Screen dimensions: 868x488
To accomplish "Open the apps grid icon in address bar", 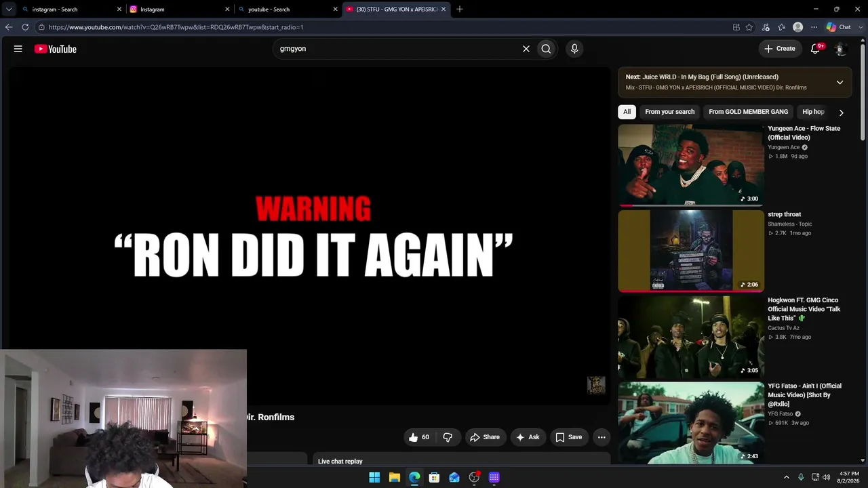I will point(736,27).
